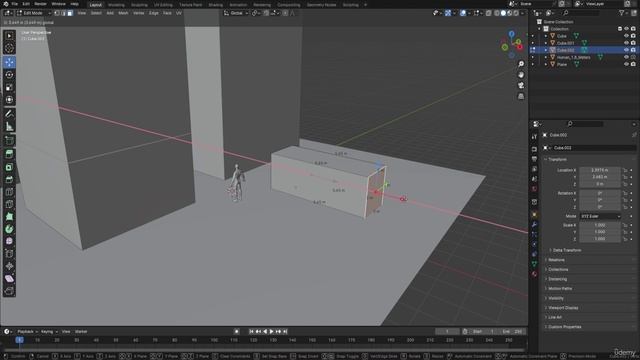This screenshot has width=640, height=360.
Task: Open the File menu
Action: (15, 4)
